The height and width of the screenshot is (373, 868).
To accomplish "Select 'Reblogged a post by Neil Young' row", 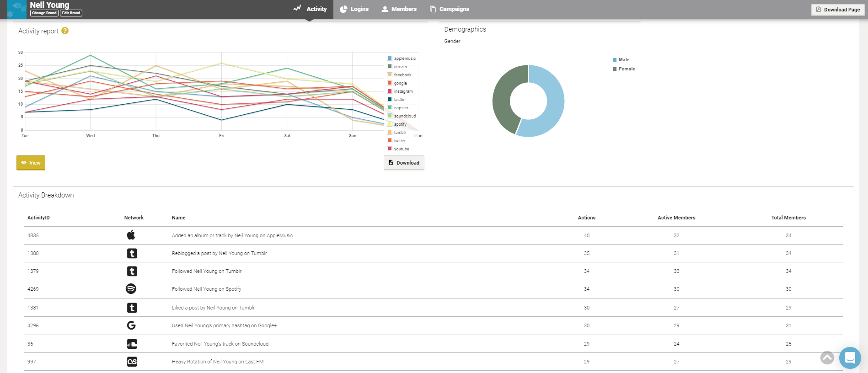I will [x=433, y=253].
